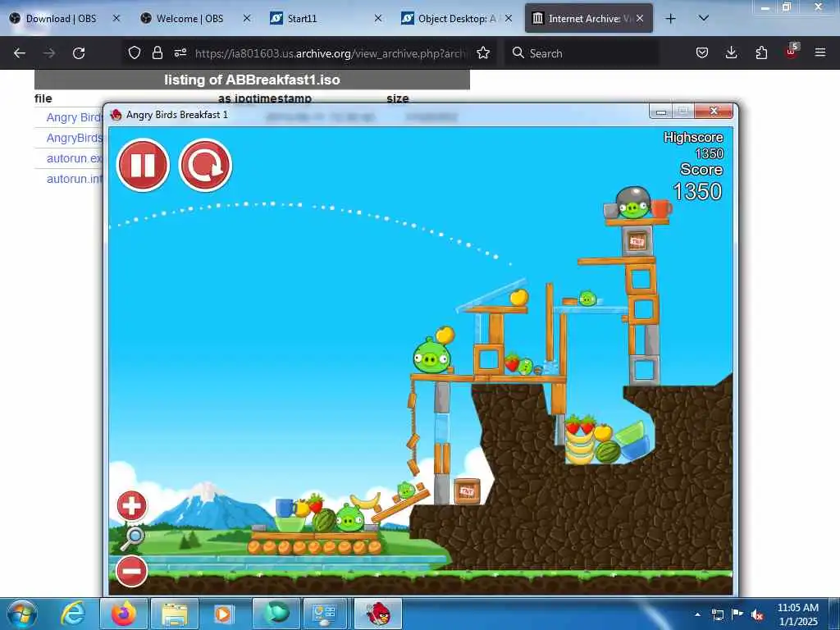
Task: Open a new Firefox tab
Action: pyautogui.click(x=670, y=19)
